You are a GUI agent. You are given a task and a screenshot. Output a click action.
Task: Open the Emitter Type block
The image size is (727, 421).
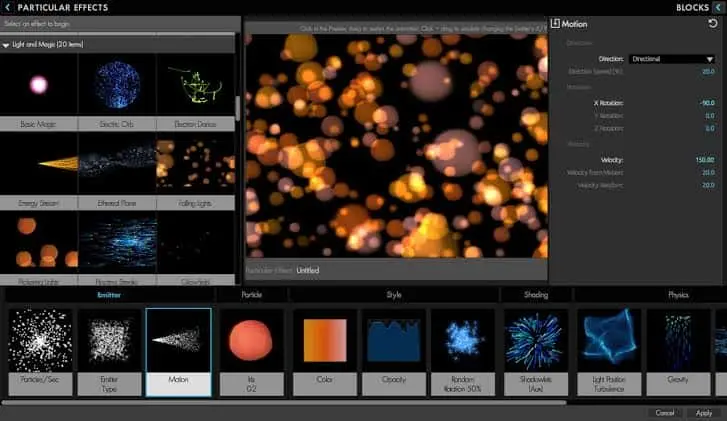[x=109, y=352]
